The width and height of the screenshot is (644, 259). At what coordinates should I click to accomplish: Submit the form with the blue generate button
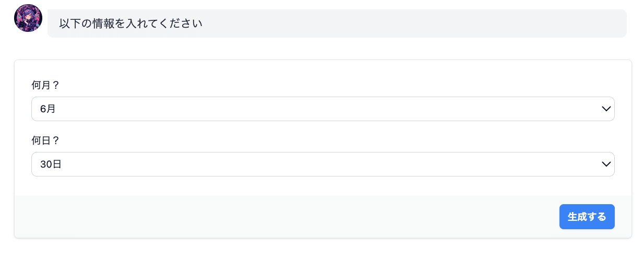(x=587, y=217)
